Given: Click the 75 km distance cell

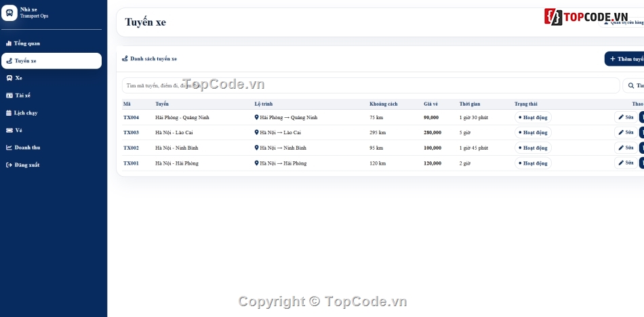Looking at the screenshot, I should coord(376,117).
